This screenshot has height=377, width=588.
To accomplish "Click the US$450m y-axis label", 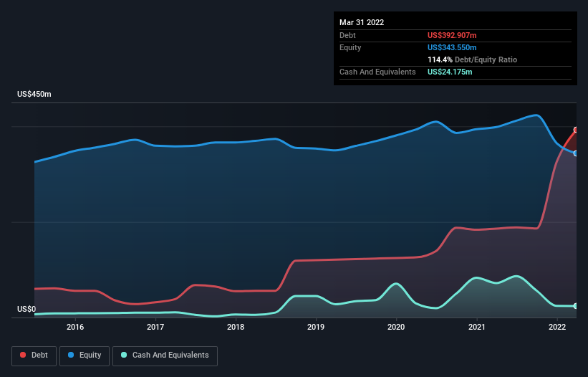I will tap(34, 94).
